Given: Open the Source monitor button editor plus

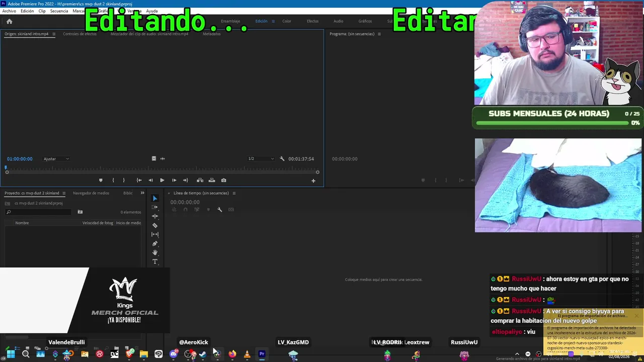Looking at the screenshot, I should pos(313,180).
